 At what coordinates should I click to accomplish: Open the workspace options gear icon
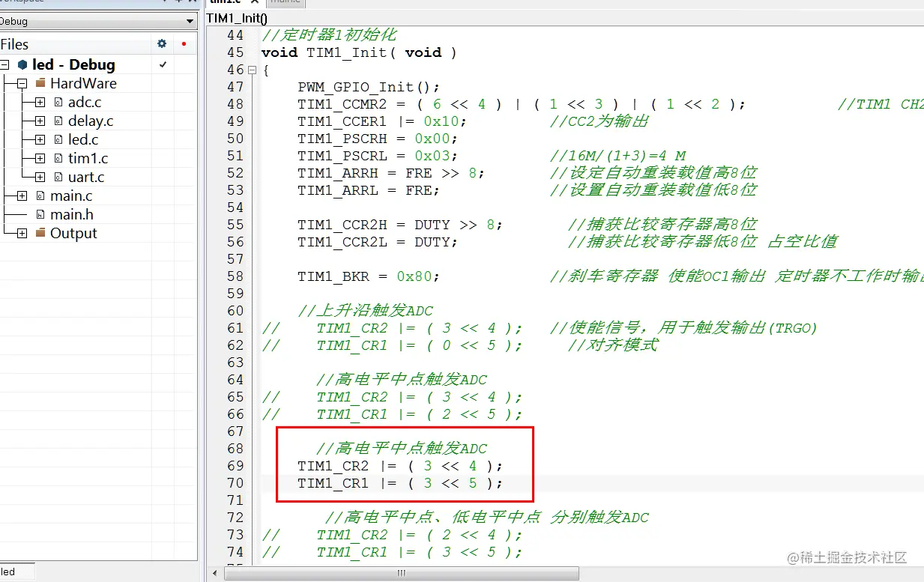[162, 44]
